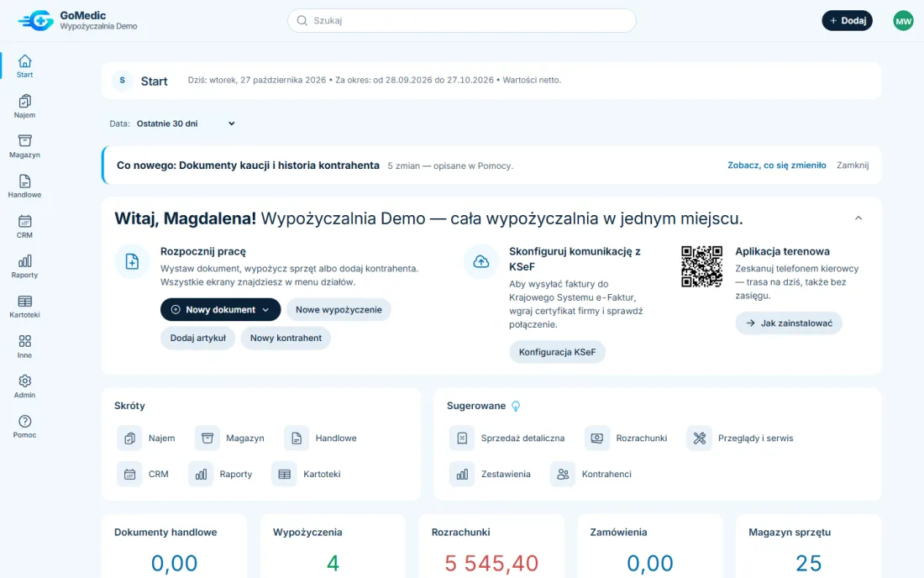Open Magazyn section in sidebar
The image size is (924, 578).
24,146
